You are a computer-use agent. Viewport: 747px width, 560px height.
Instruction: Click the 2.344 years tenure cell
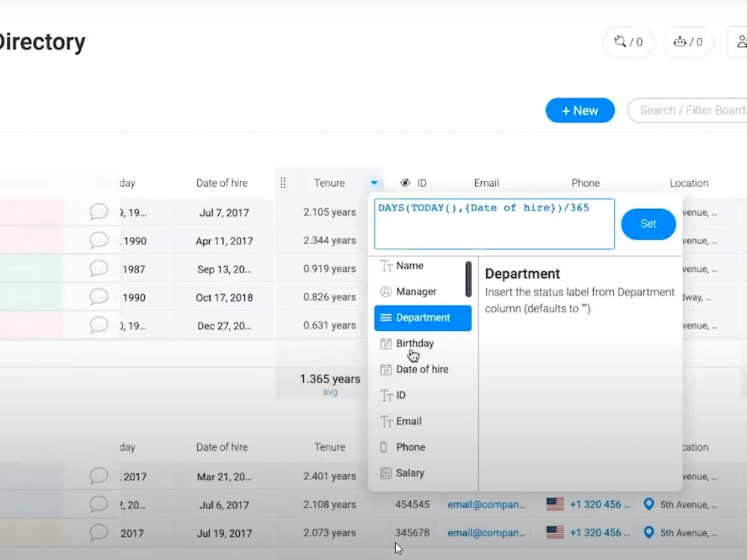[x=329, y=240]
